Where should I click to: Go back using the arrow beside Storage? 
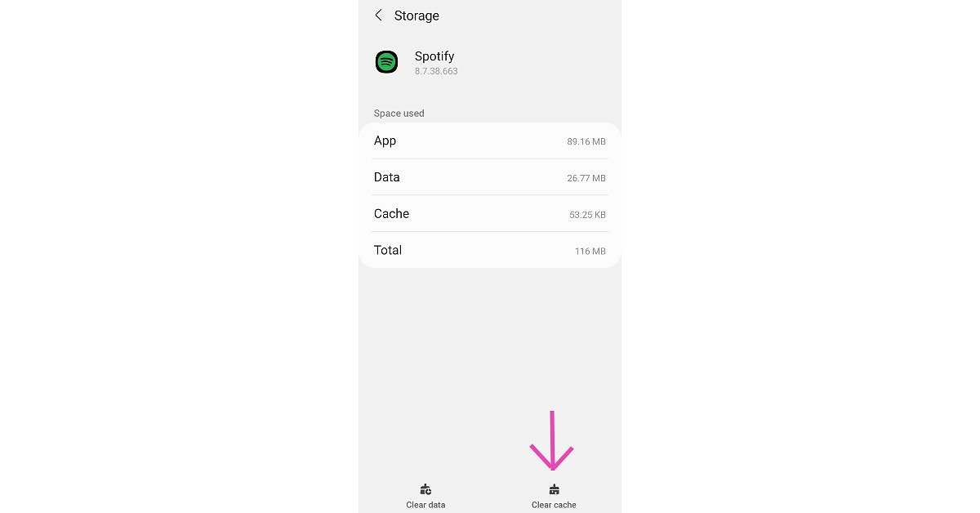[x=378, y=16]
